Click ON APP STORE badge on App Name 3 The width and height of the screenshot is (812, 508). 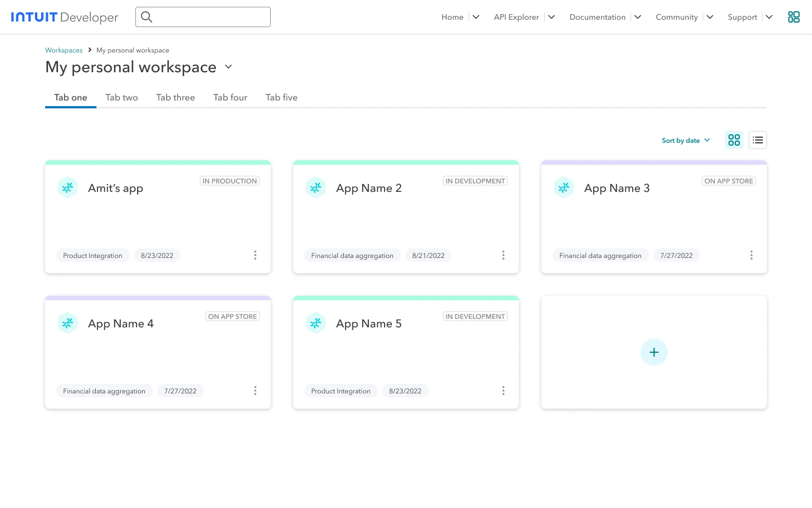click(x=729, y=181)
